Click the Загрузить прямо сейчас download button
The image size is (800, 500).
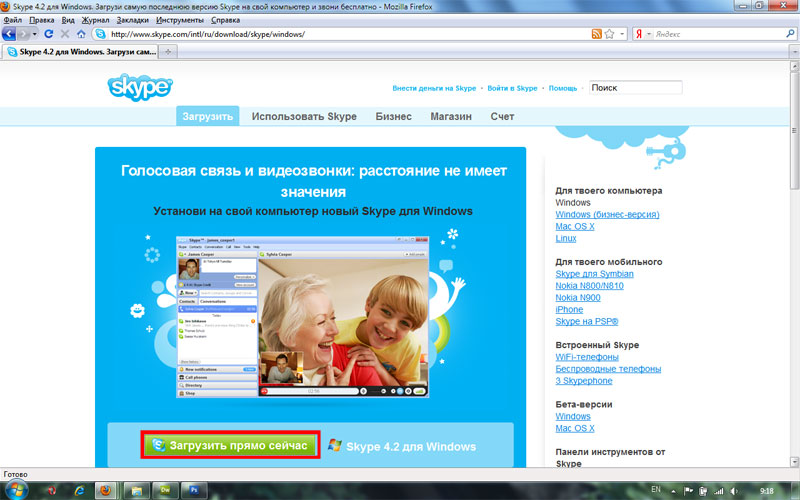(x=231, y=445)
